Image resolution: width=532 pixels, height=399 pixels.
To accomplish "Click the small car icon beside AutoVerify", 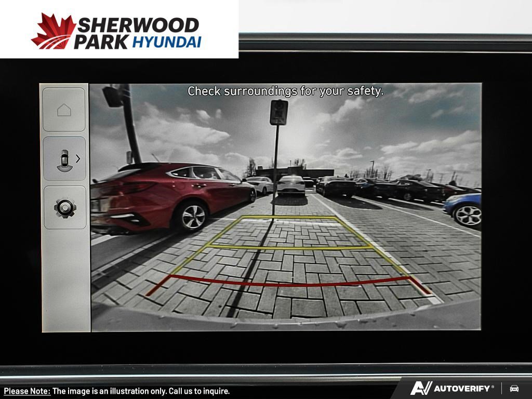I will point(514,388).
